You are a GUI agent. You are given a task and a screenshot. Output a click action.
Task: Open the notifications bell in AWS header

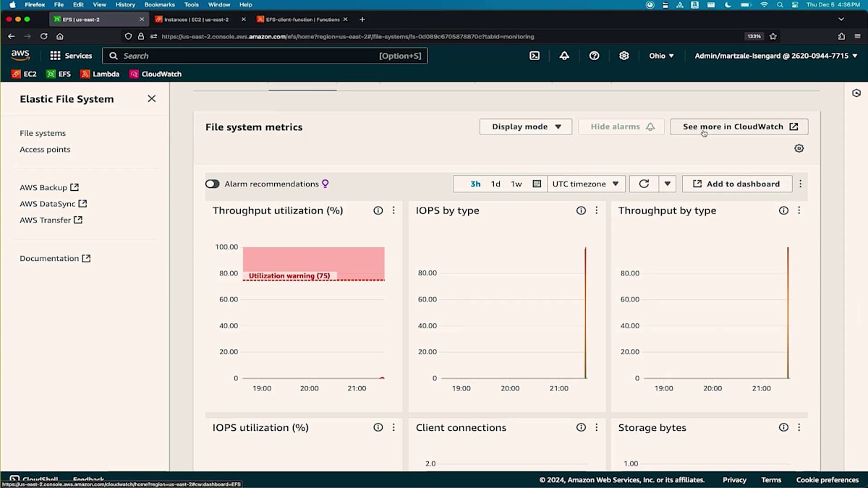(x=564, y=56)
